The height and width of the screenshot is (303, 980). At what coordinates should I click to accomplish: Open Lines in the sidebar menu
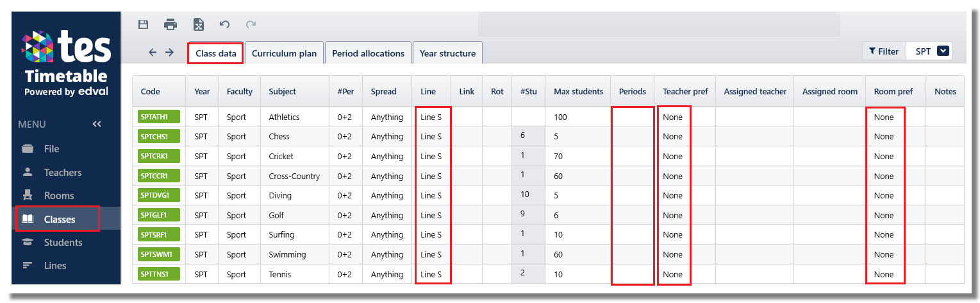[x=55, y=266]
